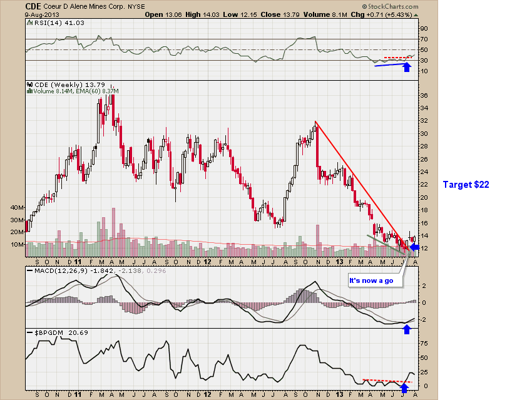Click the bold CDE ticker symbol in the header

tap(33, 6)
